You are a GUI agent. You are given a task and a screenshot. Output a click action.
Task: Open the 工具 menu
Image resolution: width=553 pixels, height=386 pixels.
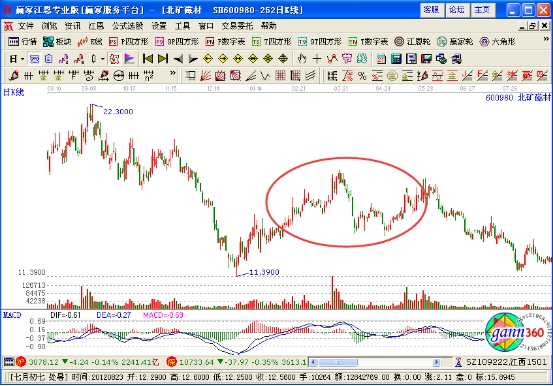pyautogui.click(x=183, y=26)
